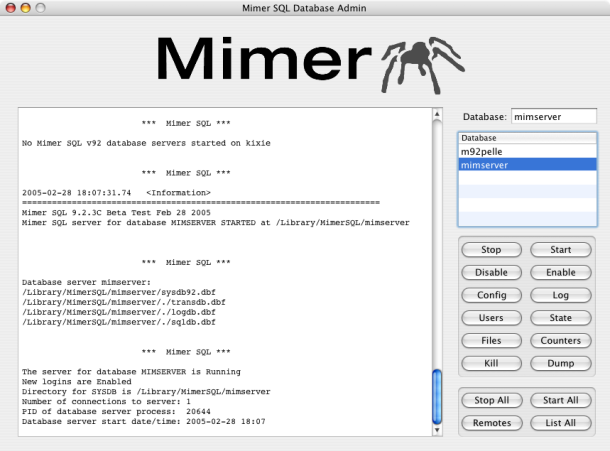Click the log scrollbar down arrow
The height and width of the screenshot is (451, 610).
tap(437, 430)
